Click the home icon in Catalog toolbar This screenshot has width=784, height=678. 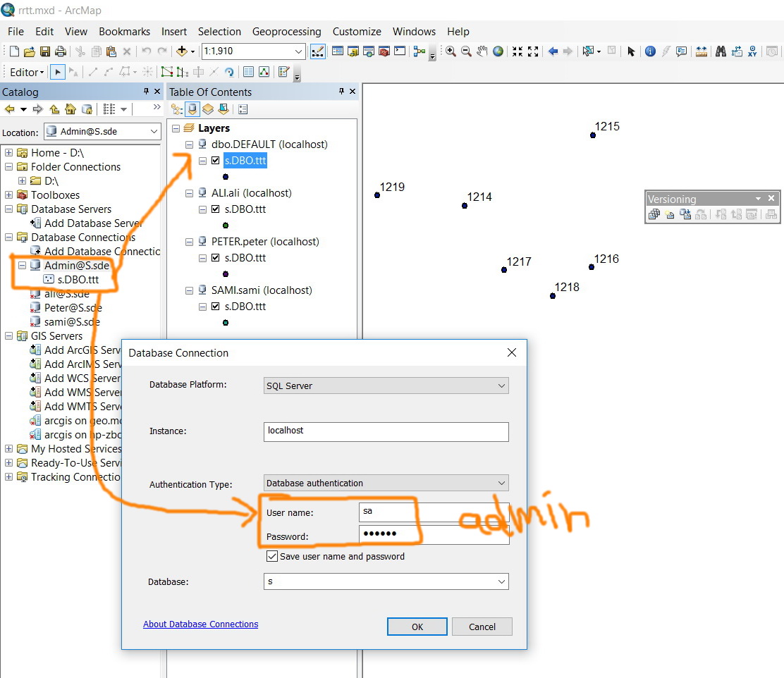tap(71, 109)
